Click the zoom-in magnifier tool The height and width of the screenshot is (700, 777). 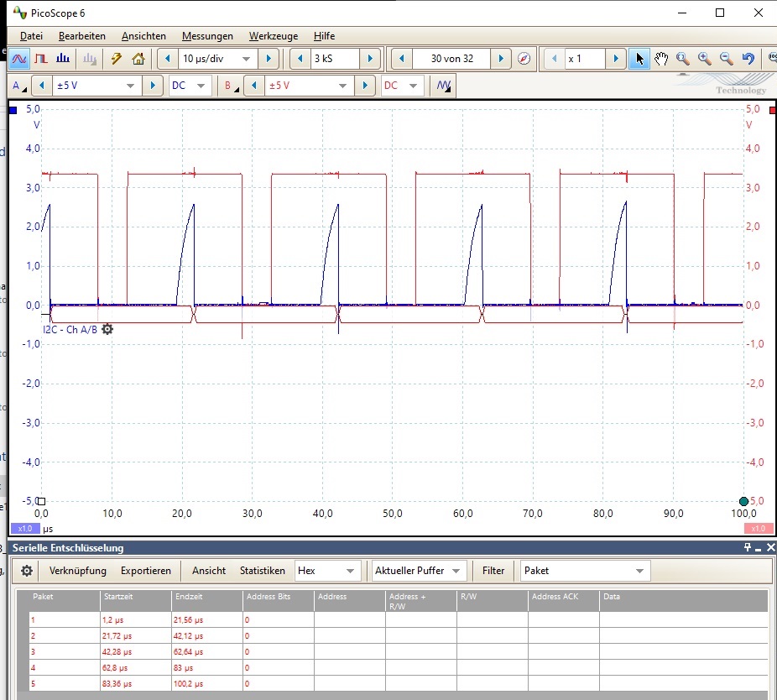pos(705,59)
